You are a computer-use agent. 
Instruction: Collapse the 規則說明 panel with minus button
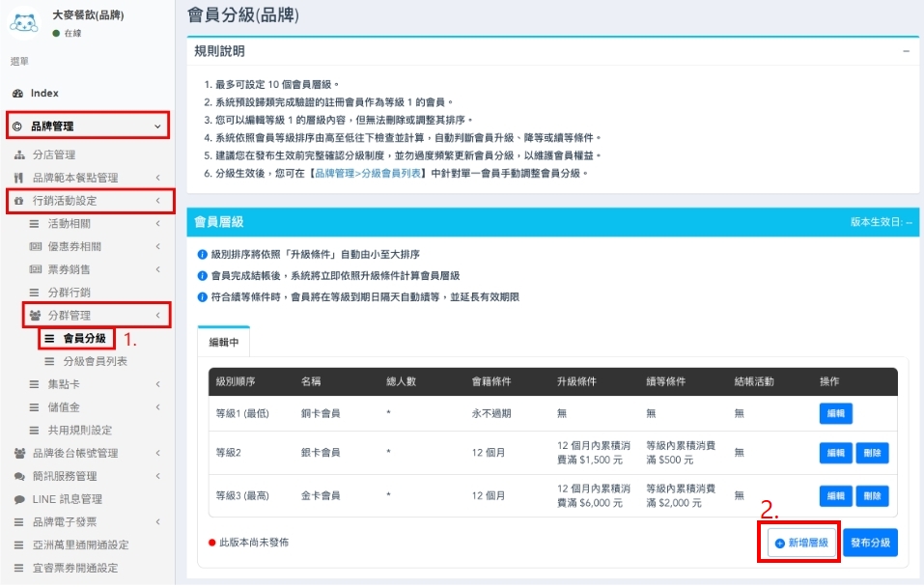point(906,50)
